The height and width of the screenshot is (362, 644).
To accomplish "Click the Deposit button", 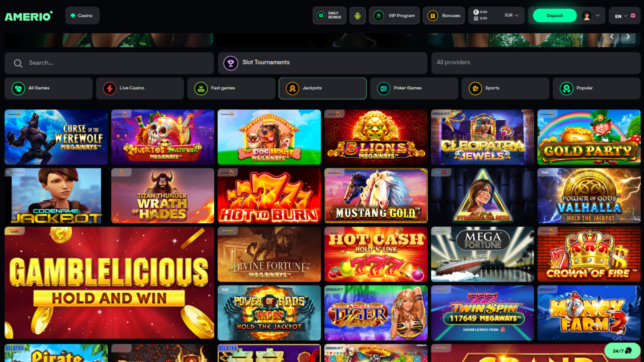I will click(554, 15).
